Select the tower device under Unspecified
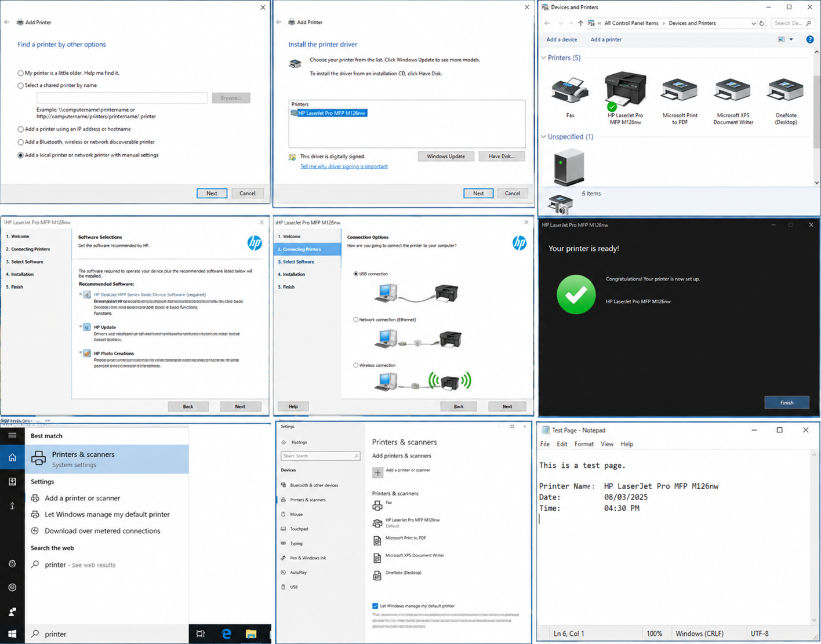 pos(568,166)
